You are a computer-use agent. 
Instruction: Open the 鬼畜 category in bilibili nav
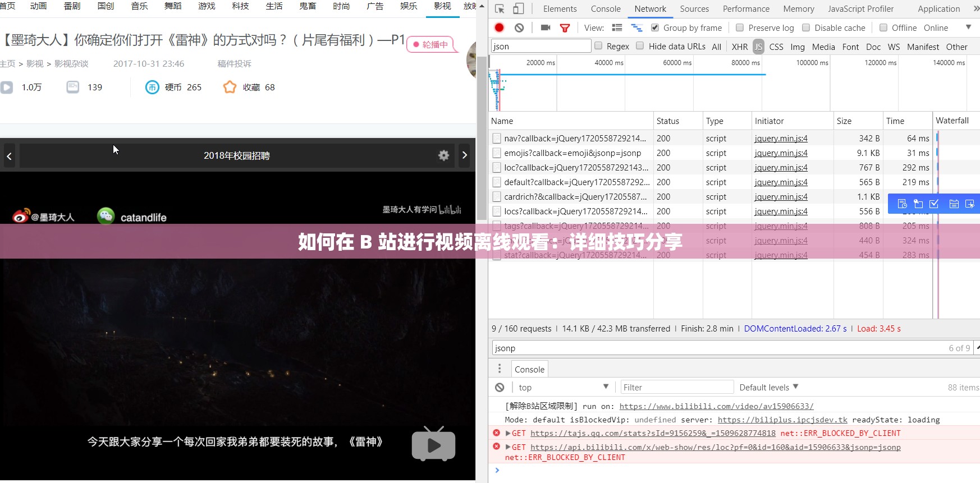point(308,6)
